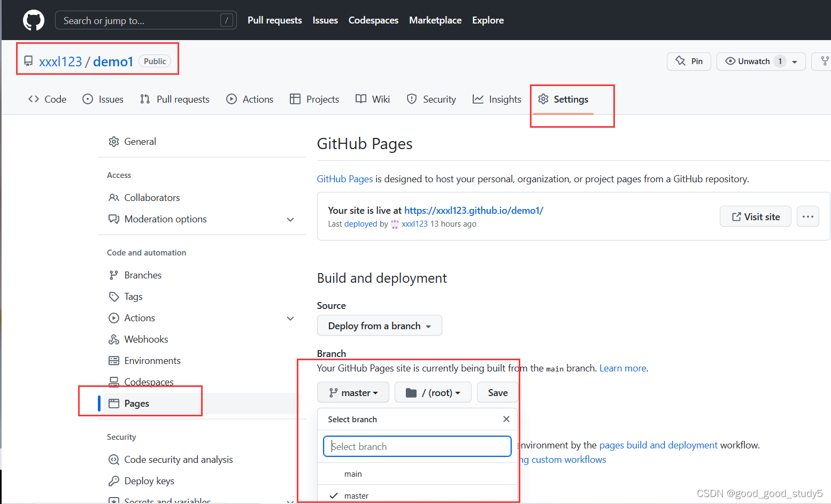Switch to the repository Actions tab
Viewport: 831px width, 504px height.
(x=250, y=99)
